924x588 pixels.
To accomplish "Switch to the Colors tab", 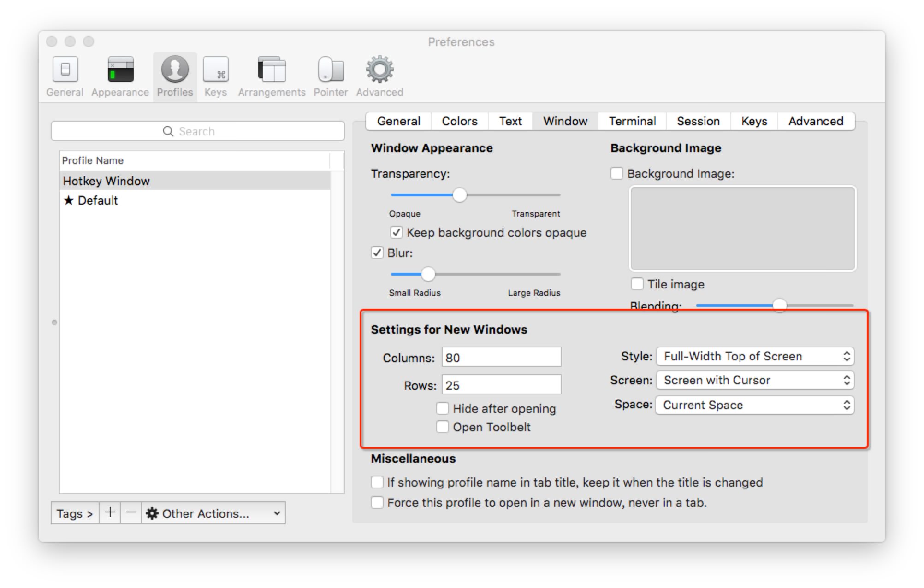I will coord(459,121).
